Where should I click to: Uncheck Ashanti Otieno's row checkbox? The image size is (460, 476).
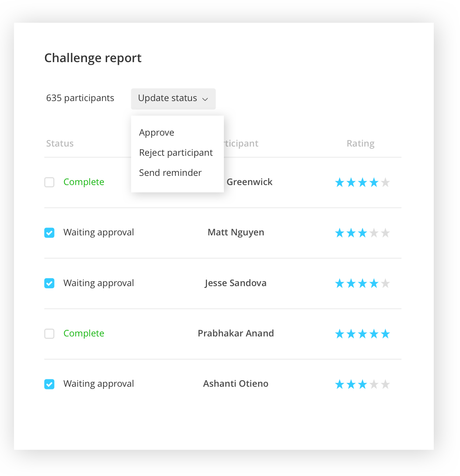(49, 384)
